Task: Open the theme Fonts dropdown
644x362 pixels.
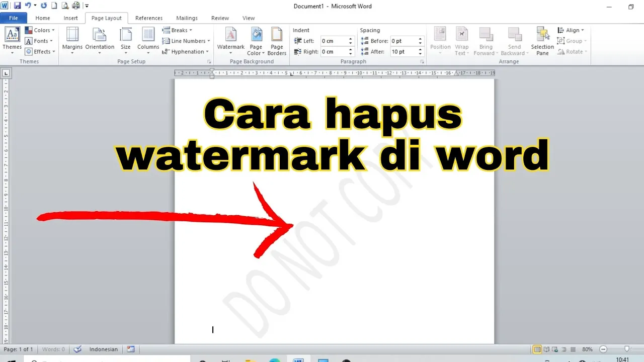Action: tap(39, 41)
